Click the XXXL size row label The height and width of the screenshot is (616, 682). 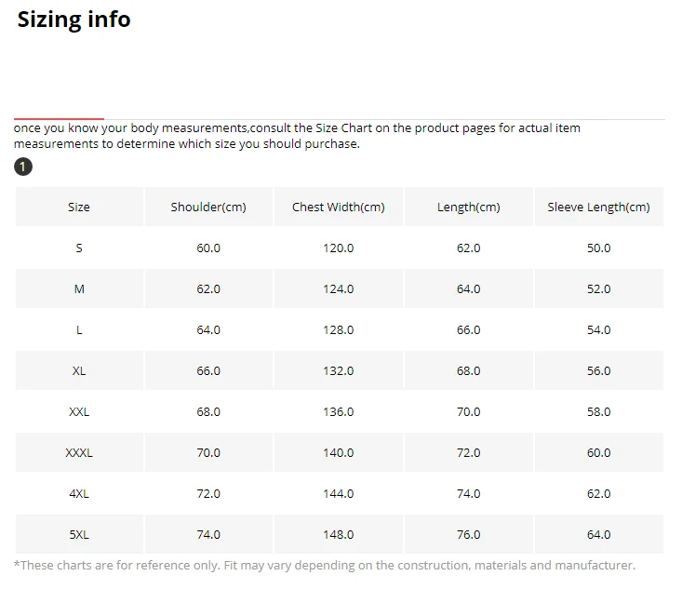tap(79, 452)
